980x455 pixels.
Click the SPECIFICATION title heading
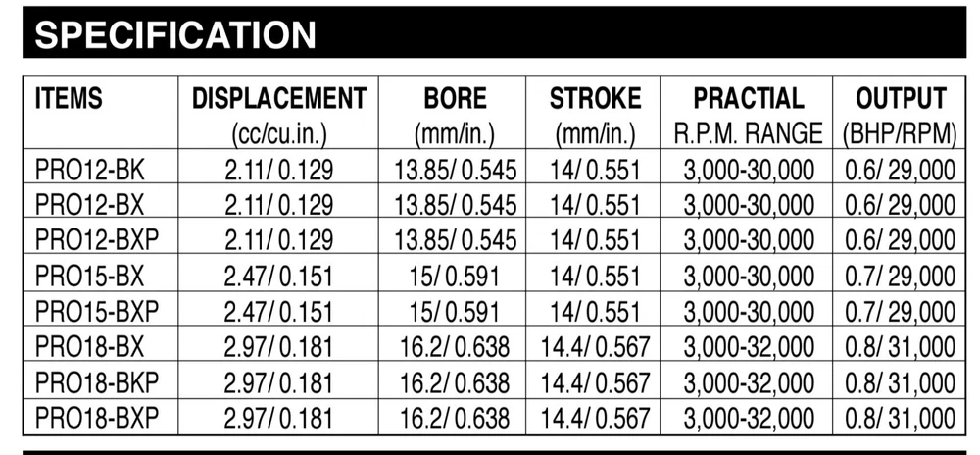pyautogui.click(x=176, y=34)
